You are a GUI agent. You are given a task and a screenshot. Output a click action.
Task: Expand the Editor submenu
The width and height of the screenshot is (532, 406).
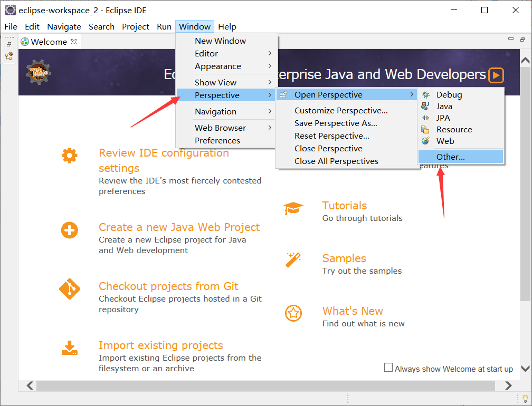(226, 54)
